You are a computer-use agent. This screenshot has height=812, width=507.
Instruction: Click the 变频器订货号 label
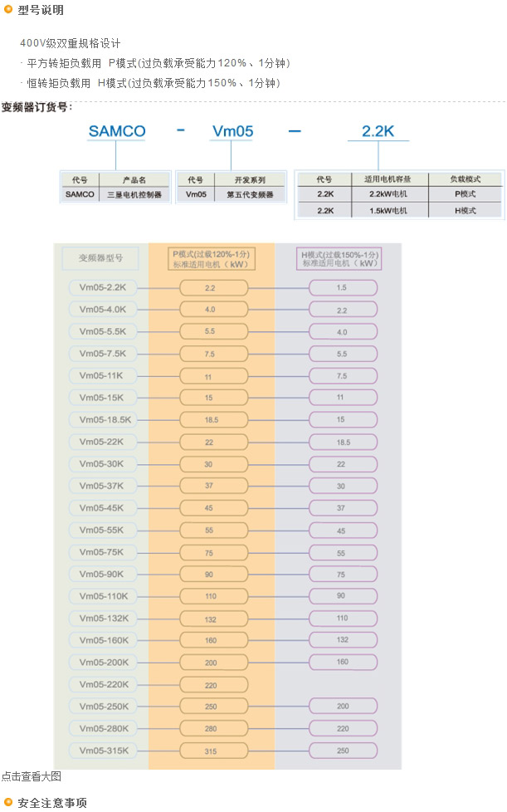(35, 107)
